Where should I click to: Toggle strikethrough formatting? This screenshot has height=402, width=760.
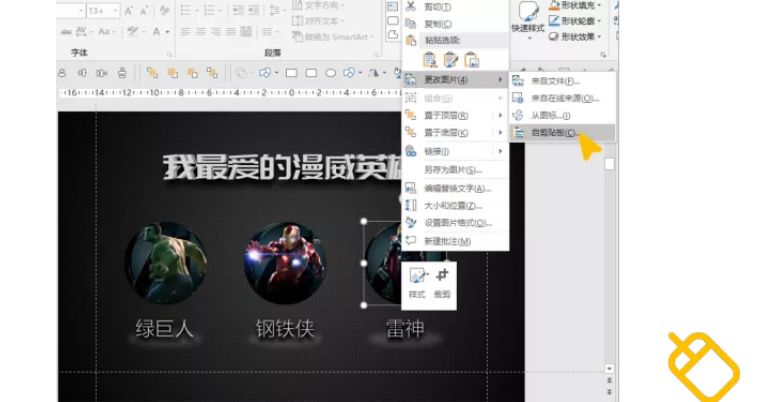click(66, 32)
